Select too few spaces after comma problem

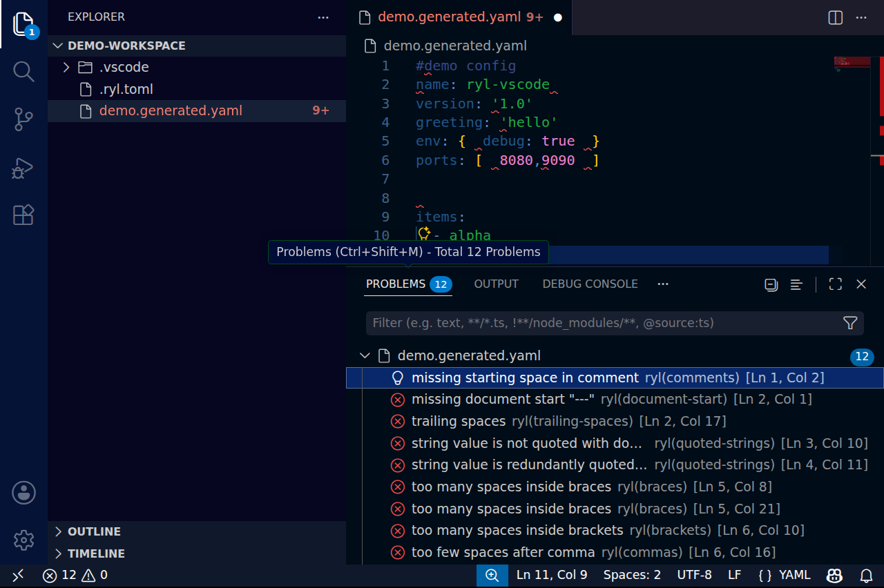[615, 553]
